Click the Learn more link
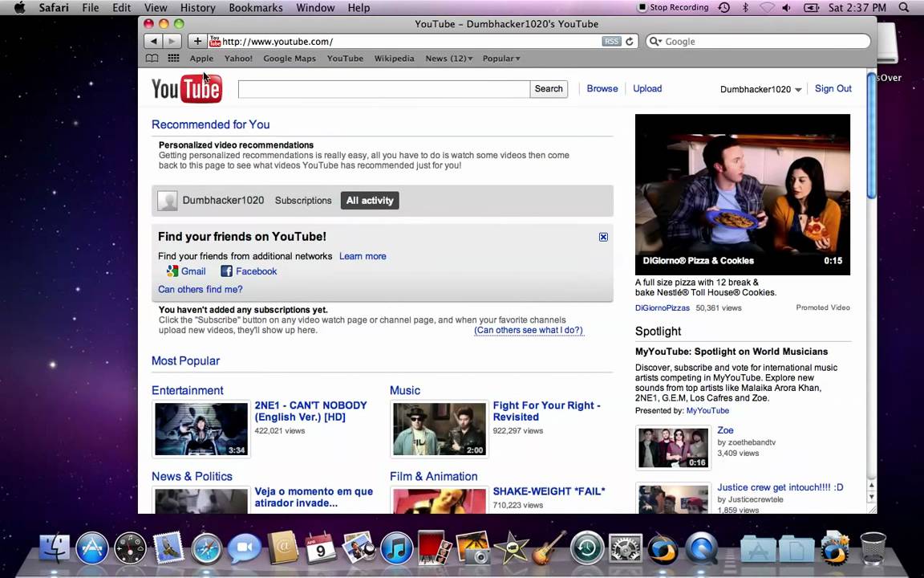The width and height of the screenshot is (924, 578). (363, 256)
